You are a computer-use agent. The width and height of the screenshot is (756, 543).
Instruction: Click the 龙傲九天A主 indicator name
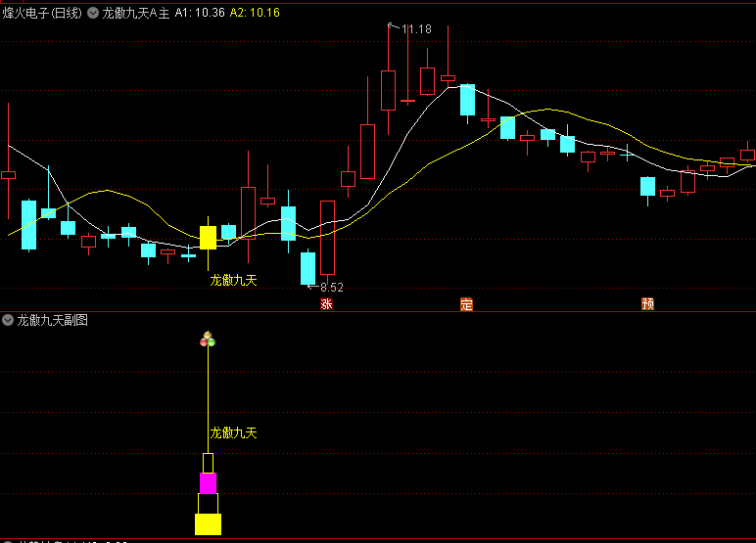[x=136, y=13]
